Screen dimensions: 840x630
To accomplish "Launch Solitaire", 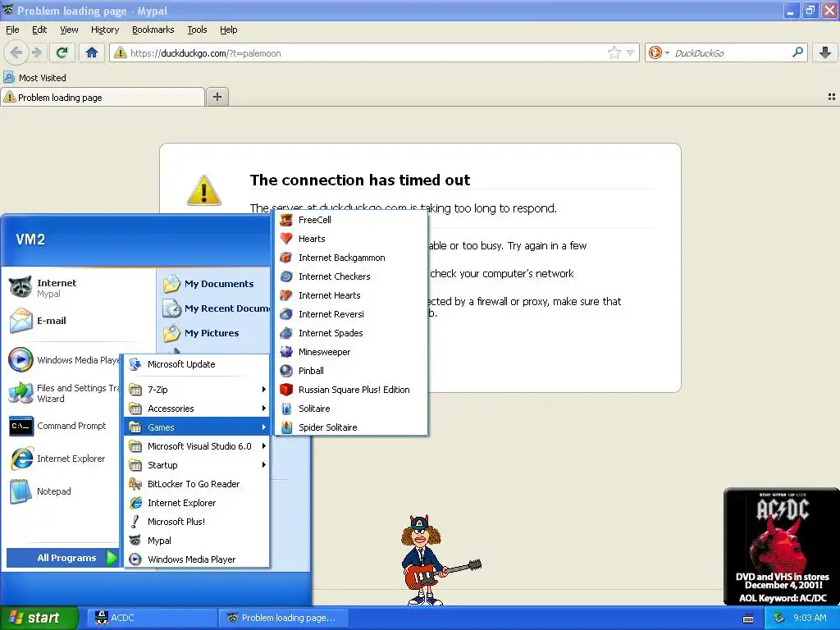I will [351, 409].
